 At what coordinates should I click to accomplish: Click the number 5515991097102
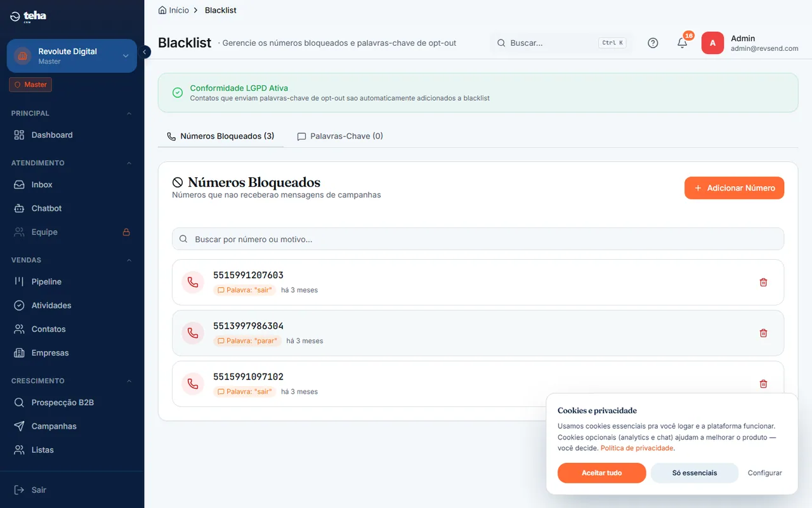(x=248, y=377)
